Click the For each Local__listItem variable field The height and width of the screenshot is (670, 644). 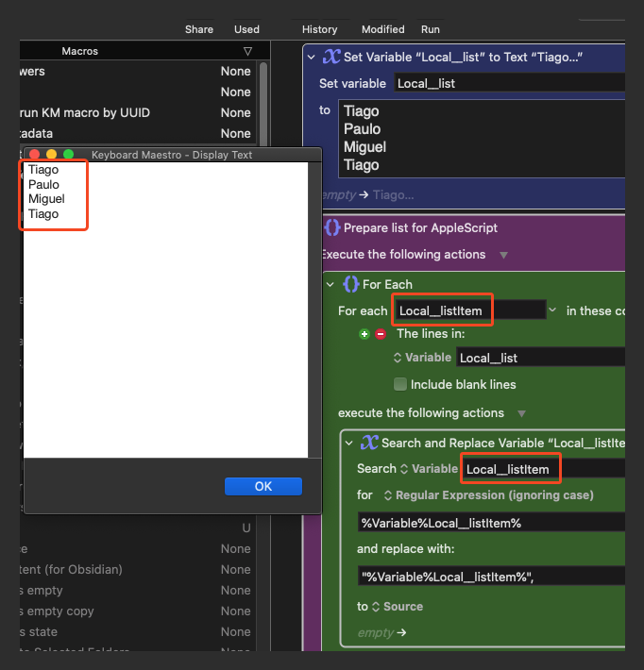471,310
